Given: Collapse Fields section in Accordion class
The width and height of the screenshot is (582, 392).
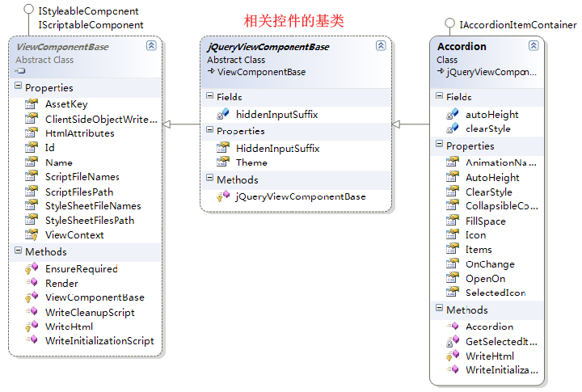Looking at the screenshot, I should click(439, 95).
